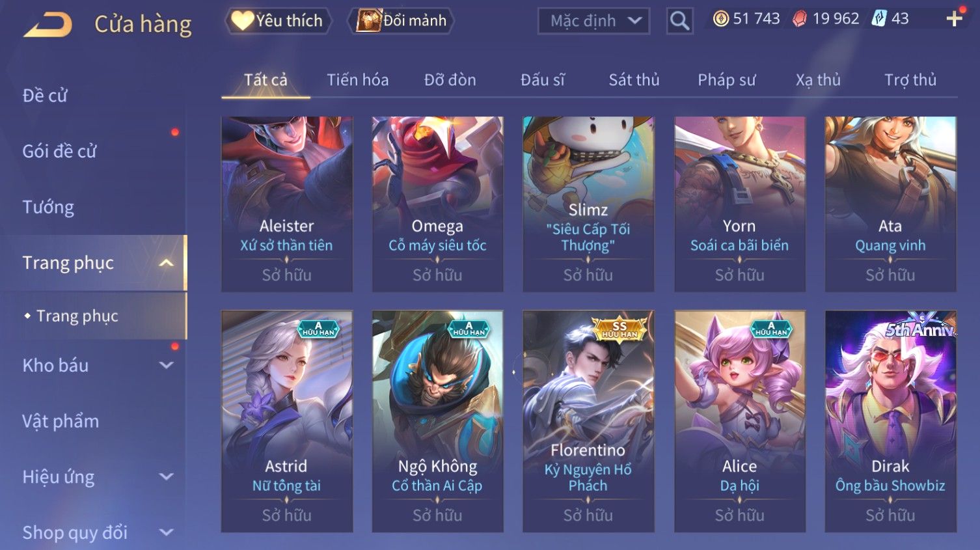Expand the Hiệu ứng sidebar section
This screenshot has width=980, height=550.
click(x=167, y=476)
